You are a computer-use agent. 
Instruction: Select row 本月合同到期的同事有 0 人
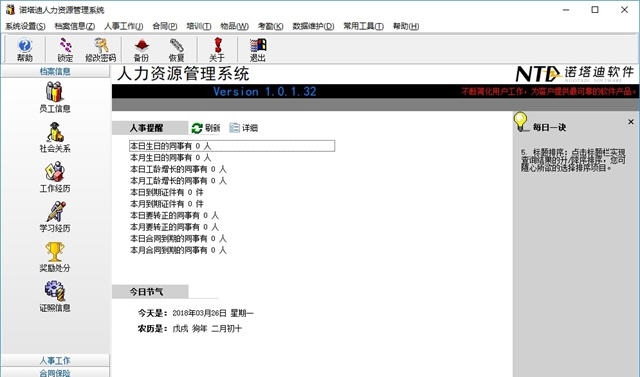tap(178, 250)
